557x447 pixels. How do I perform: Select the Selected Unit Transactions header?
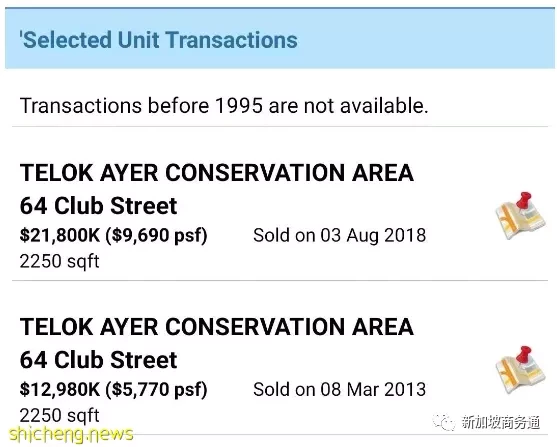[280, 38]
